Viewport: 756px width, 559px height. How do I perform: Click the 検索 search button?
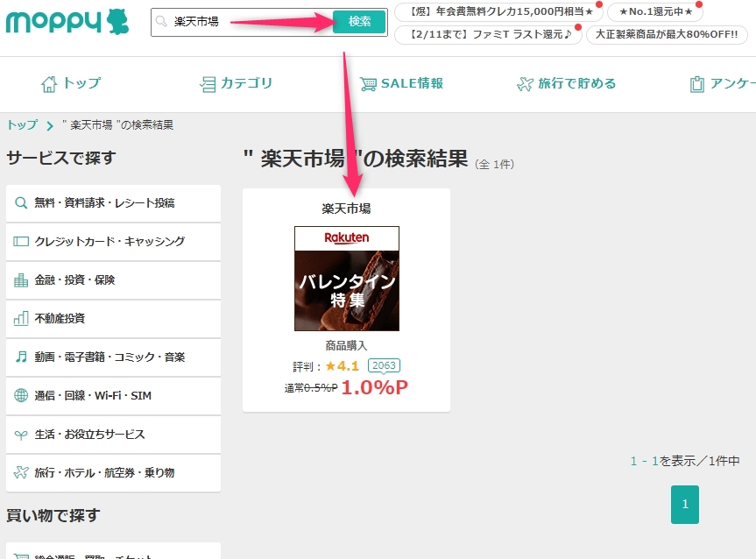point(359,22)
